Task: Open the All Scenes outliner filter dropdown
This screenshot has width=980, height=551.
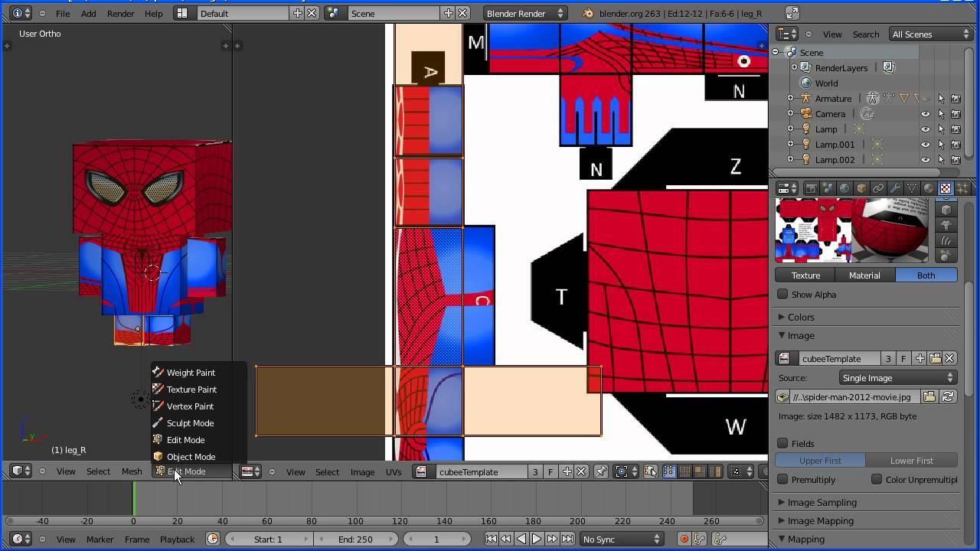Action: coord(931,34)
